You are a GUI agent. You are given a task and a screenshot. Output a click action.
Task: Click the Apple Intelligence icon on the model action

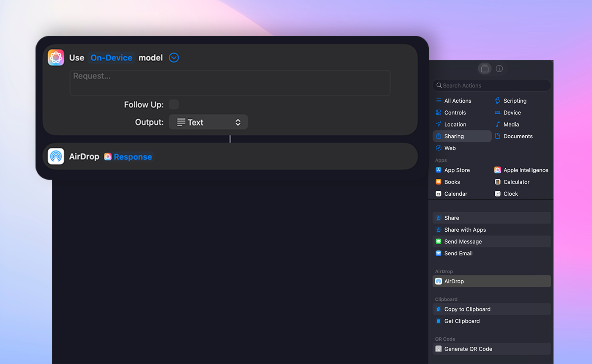(x=56, y=57)
